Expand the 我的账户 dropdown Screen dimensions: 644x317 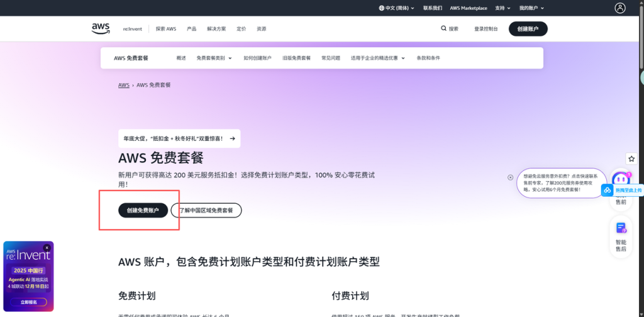pos(531,8)
